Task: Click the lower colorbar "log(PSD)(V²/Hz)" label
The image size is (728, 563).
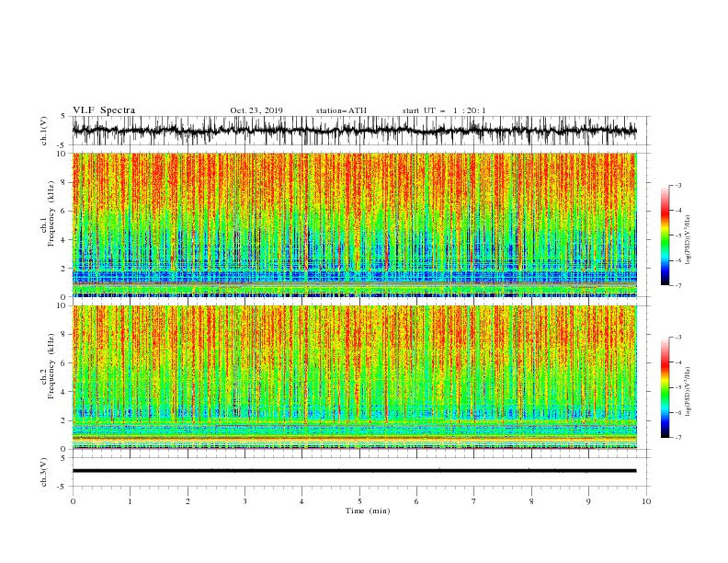Action: [x=688, y=391]
